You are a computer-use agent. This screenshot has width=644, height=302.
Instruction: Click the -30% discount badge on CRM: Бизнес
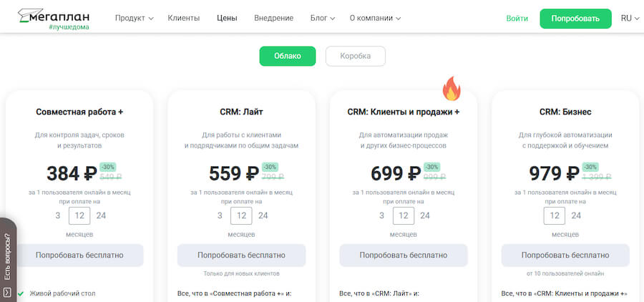pos(591,167)
